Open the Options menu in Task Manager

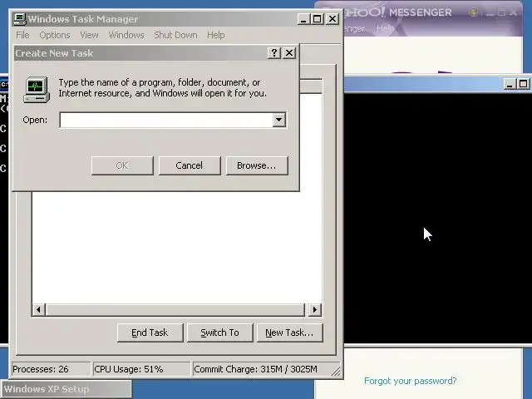[x=55, y=35]
